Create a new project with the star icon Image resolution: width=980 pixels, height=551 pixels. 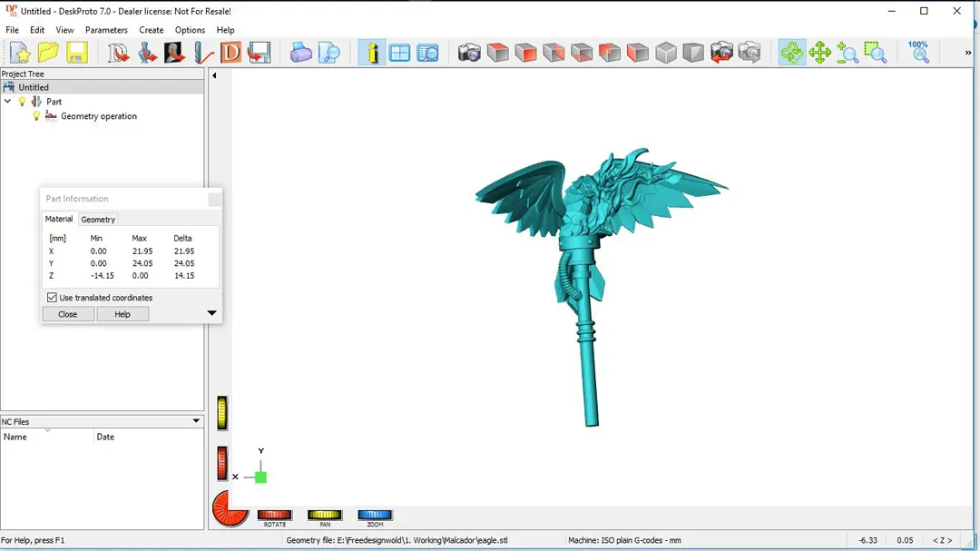pyautogui.click(x=20, y=53)
